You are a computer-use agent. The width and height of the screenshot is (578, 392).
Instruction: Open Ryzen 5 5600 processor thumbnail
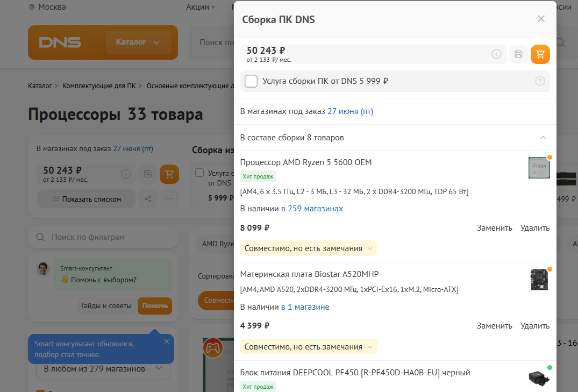pyautogui.click(x=539, y=168)
